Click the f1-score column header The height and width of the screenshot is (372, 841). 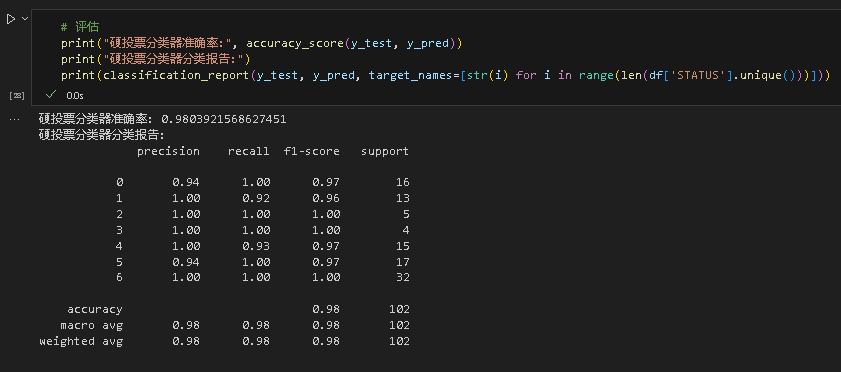coord(312,152)
